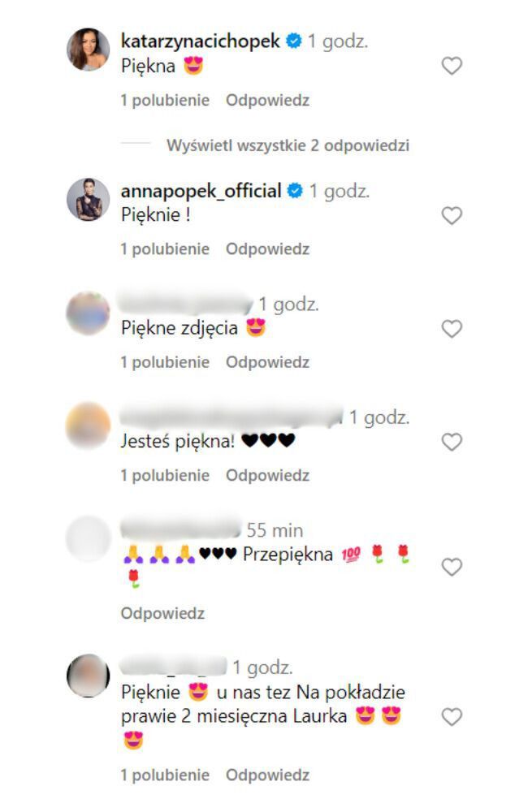The width and height of the screenshot is (528, 812).
Task: Expand "Wyświetl wszystkie 2 odpowiedzi"
Action: click(288, 145)
